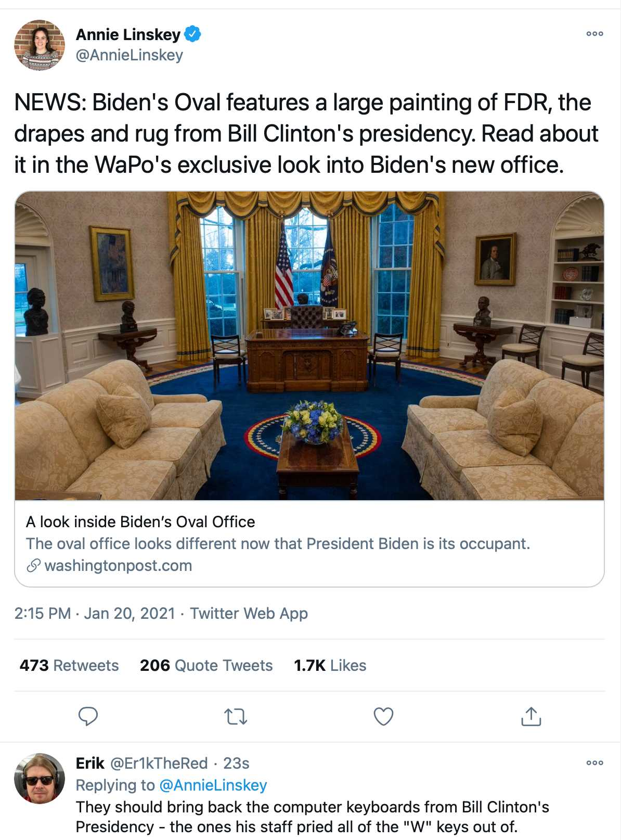This screenshot has width=621, height=840.
Task: Click the link chain icon beside washingtonpost.com
Action: click(33, 565)
